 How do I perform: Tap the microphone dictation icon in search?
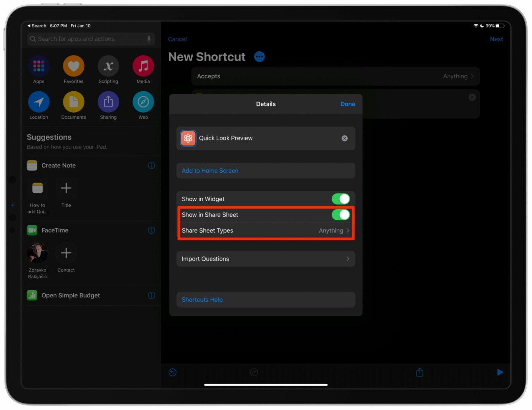coord(149,39)
